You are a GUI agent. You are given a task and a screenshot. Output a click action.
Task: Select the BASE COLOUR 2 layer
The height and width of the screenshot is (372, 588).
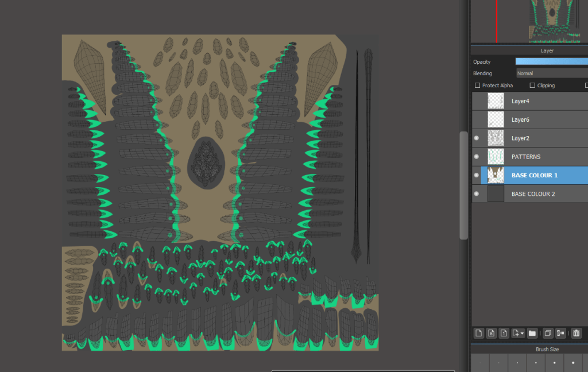[533, 194]
